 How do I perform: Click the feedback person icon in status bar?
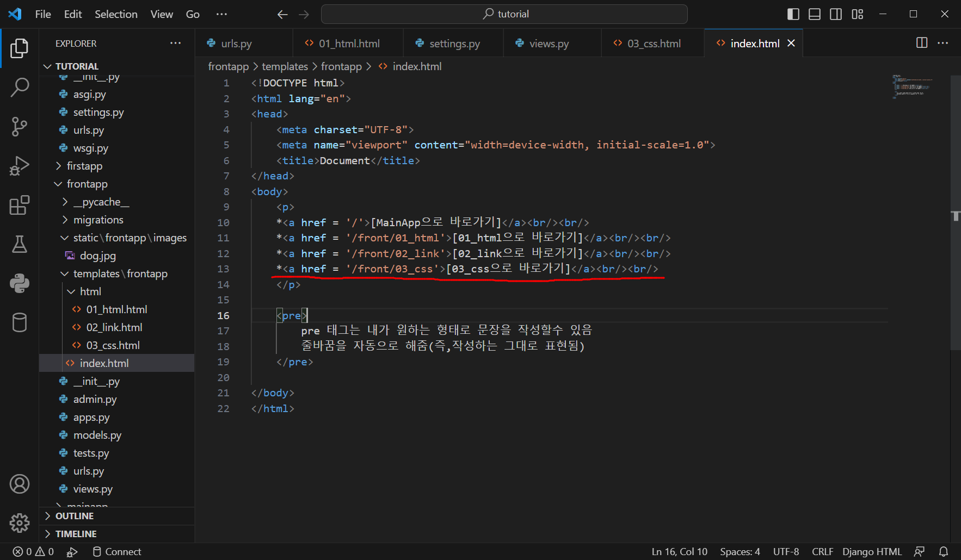(x=920, y=551)
